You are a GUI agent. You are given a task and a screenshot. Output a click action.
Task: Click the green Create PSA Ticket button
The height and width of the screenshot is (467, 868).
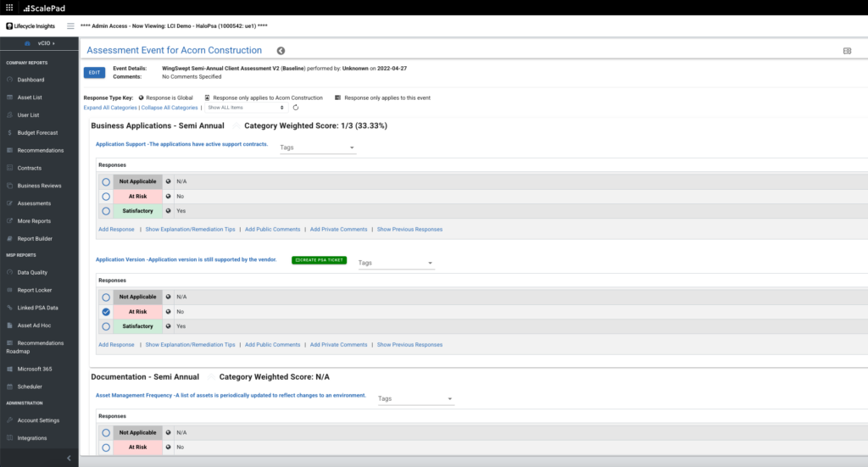coord(320,260)
